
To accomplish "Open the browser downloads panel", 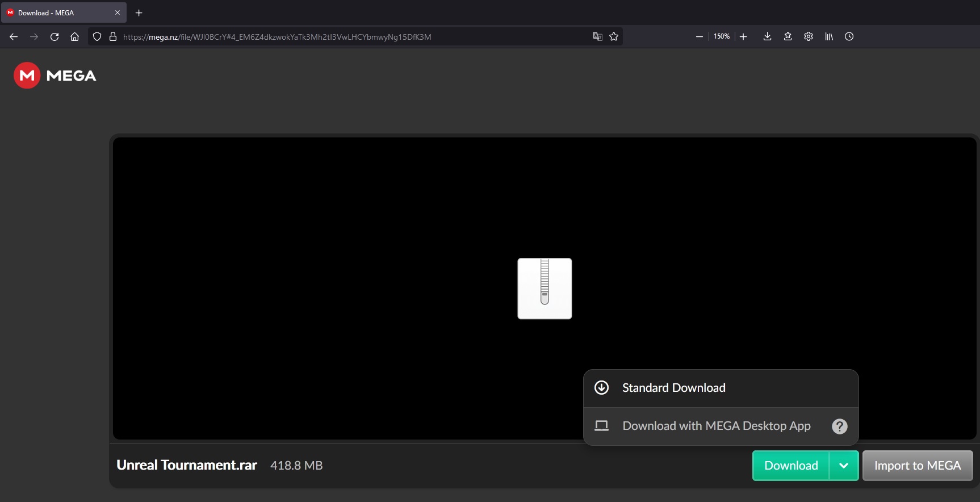I will pos(767,36).
